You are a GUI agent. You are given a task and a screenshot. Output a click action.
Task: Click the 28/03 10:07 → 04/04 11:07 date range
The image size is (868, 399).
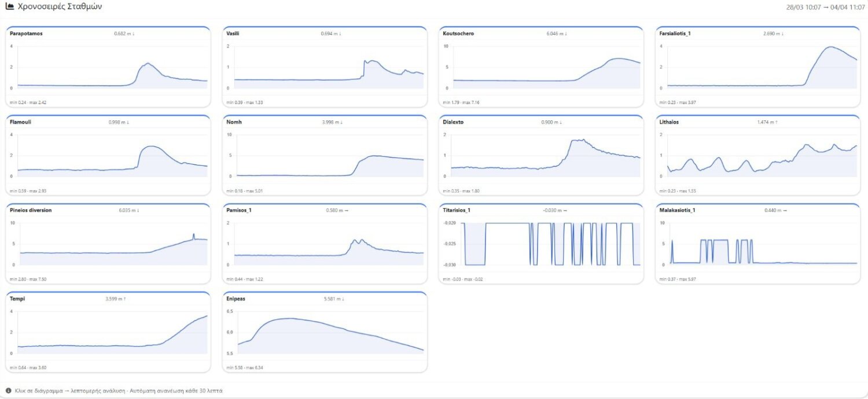pos(825,7)
